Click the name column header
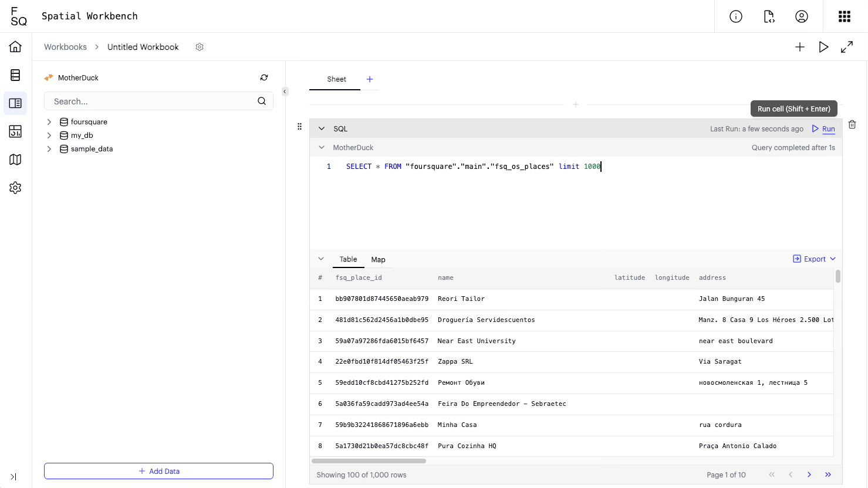This screenshot has width=868, height=488. [445, 277]
